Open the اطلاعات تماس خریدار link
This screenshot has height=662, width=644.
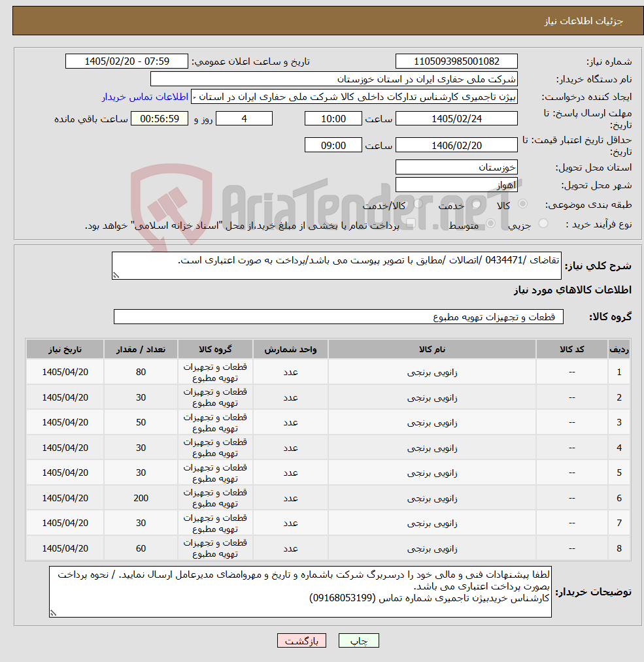[x=145, y=97]
